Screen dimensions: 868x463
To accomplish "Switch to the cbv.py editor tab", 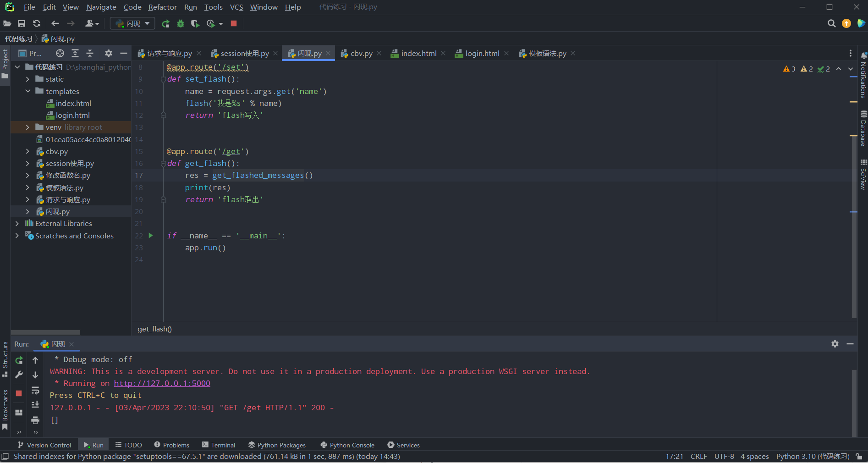I will click(361, 54).
